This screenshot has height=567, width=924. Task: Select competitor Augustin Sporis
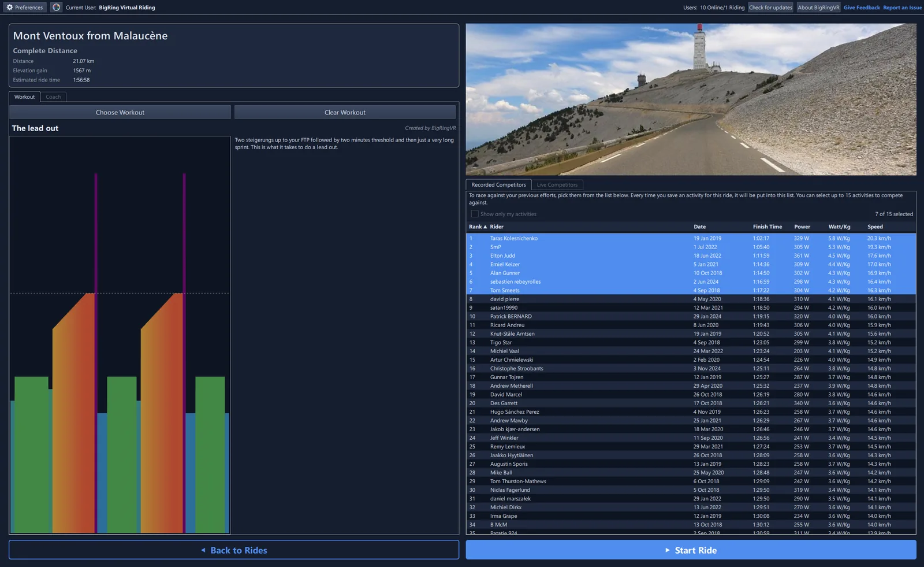tap(691, 464)
